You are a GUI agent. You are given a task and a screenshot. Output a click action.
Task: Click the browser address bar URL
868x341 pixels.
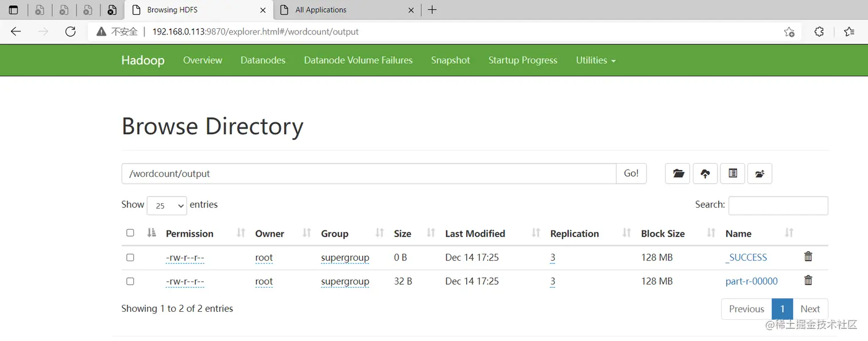pos(255,32)
